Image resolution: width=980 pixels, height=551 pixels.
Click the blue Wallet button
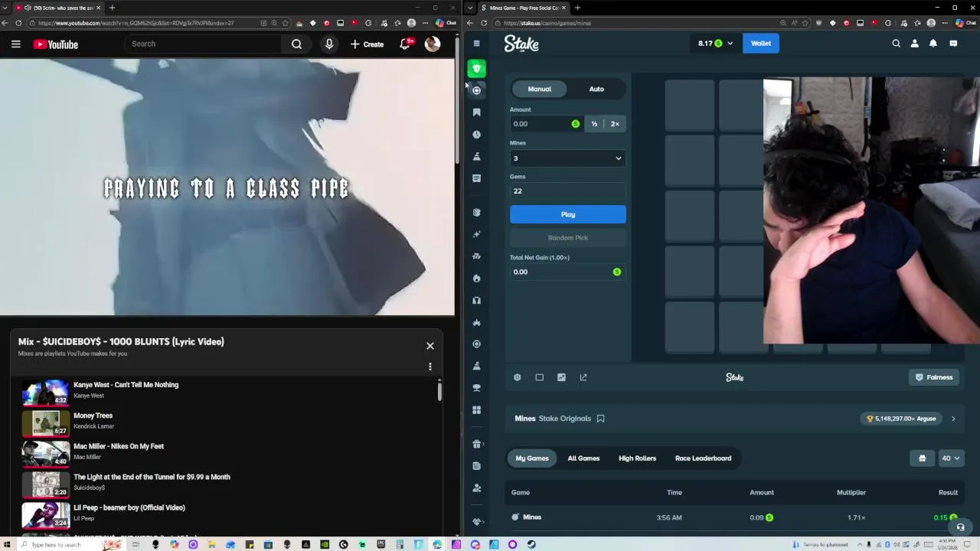[x=761, y=44]
